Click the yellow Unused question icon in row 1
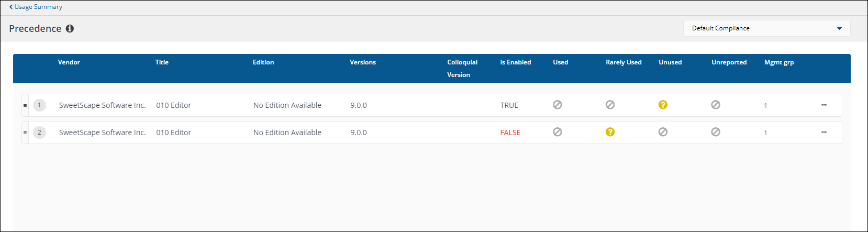This screenshot has height=232, width=868. (x=663, y=105)
